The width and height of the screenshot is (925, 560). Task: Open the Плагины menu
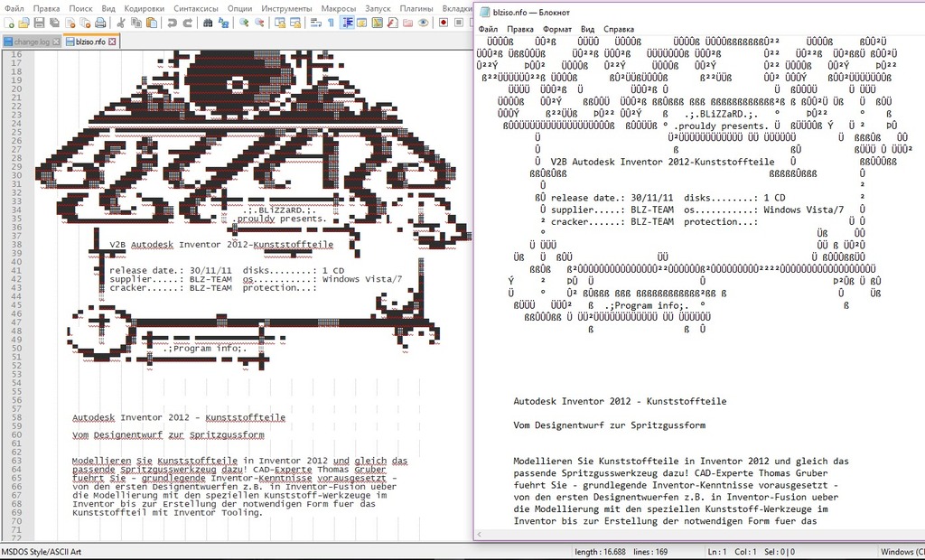point(416,8)
